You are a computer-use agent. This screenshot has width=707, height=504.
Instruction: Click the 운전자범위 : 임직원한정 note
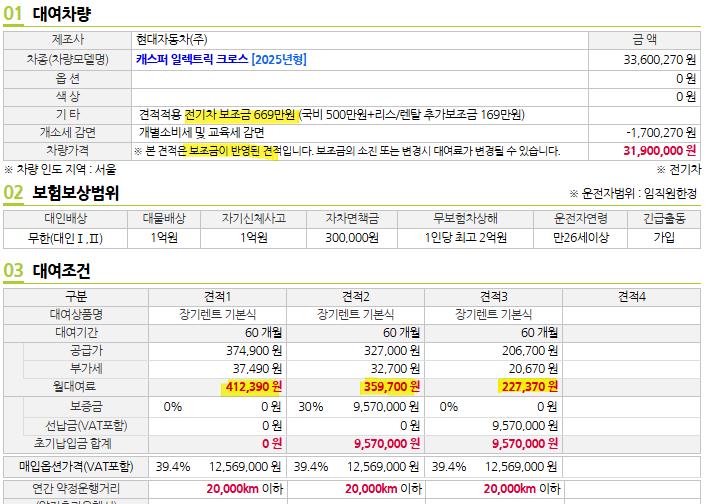pyautogui.click(x=633, y=194)
